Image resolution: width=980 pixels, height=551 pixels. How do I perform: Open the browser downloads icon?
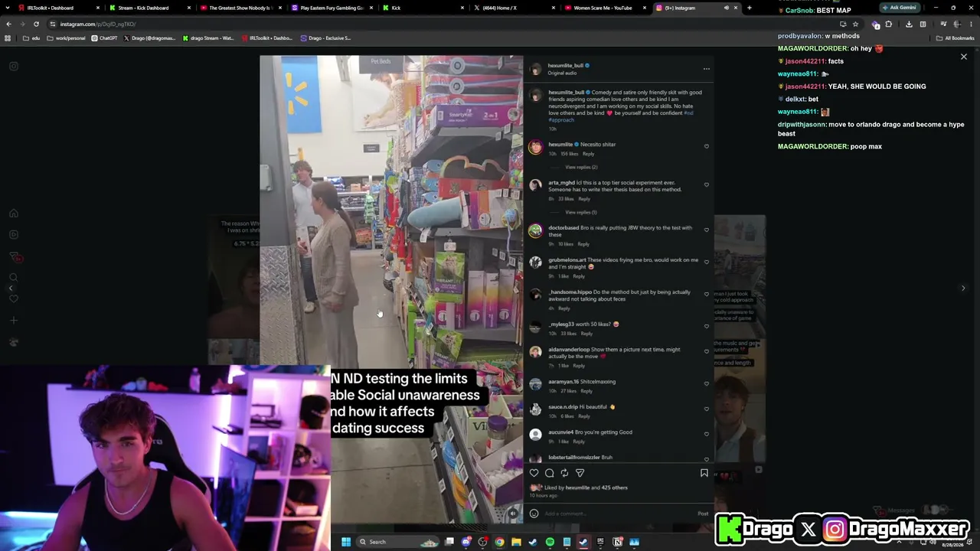(909, 24)
